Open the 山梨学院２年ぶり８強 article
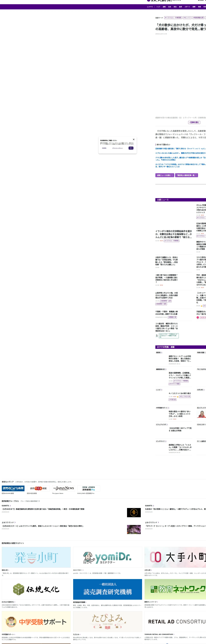 tap(167, 295)
